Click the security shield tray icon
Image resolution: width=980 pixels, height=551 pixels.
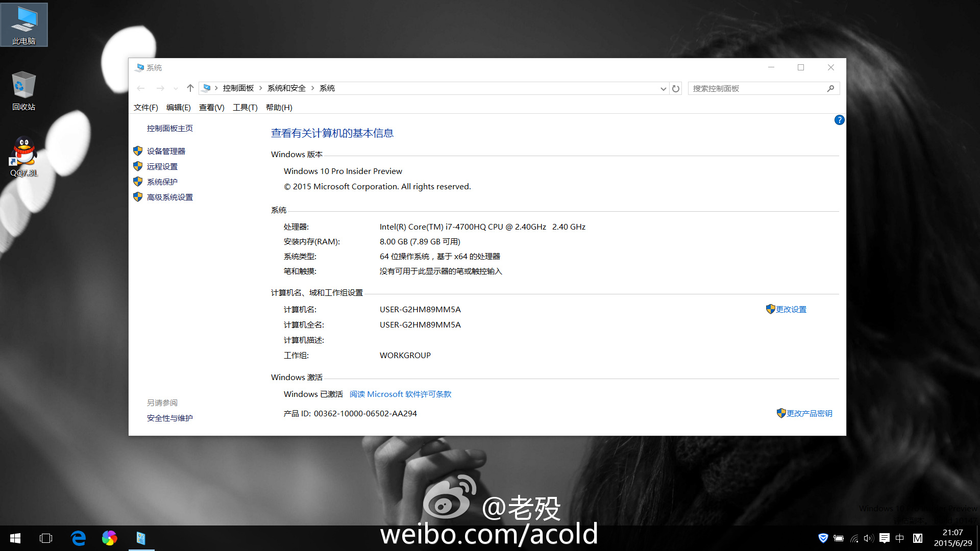tap(823, 538)
